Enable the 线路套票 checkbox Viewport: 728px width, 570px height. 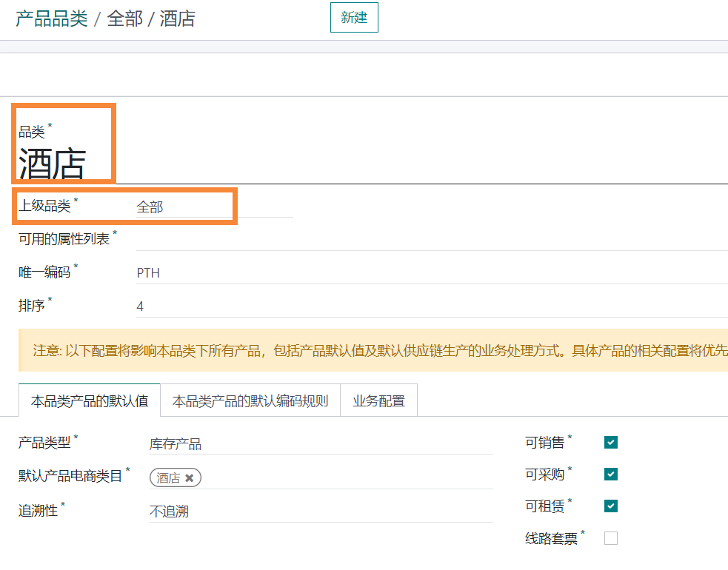(611, 538)
